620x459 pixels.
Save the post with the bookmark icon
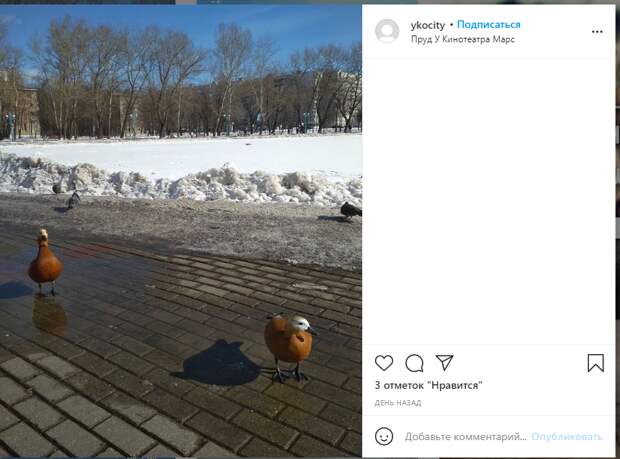point(595,363)
